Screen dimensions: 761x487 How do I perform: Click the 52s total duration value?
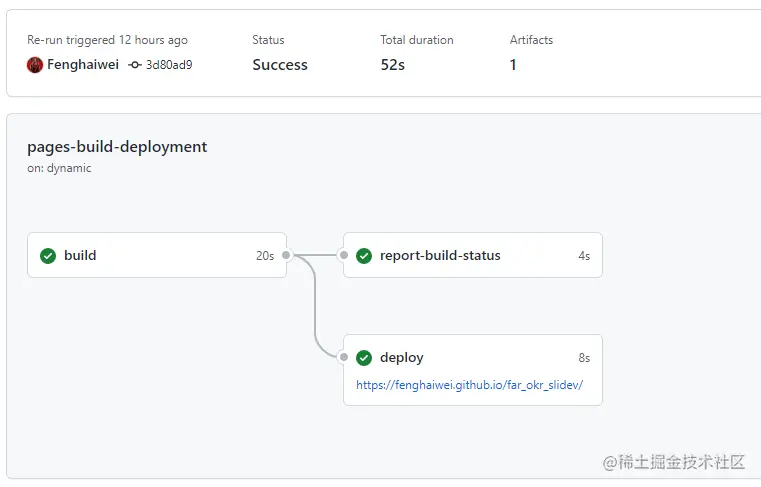pyautogui.click(x=393, y=65)
